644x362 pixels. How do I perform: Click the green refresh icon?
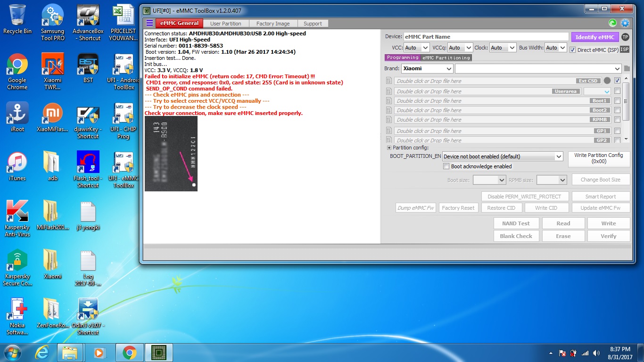click(x=612, y=23)
